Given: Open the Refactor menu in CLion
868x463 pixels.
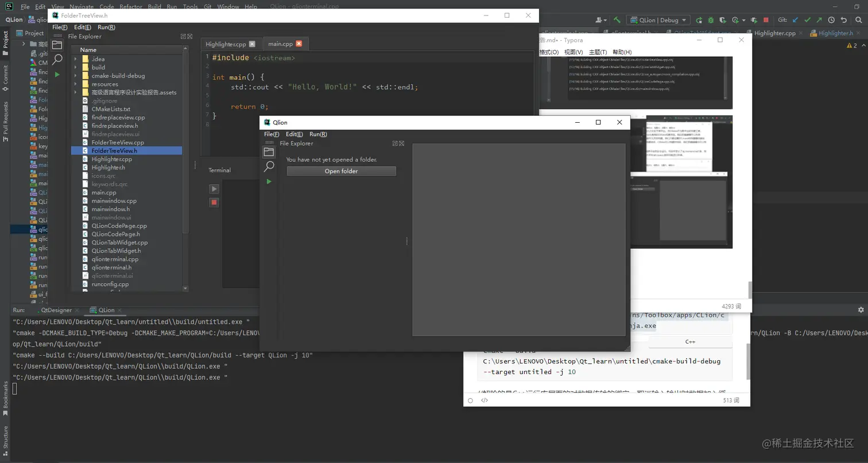Looking at the screenshot, I should pos(131,7).
